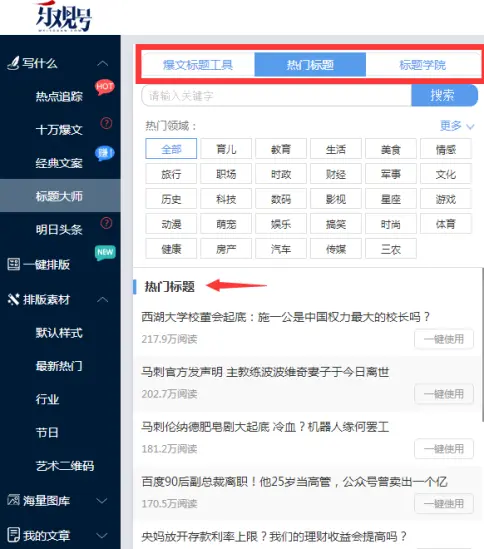Select the 美食 category filter
The image size is (484, 549).
coord(391,149)
